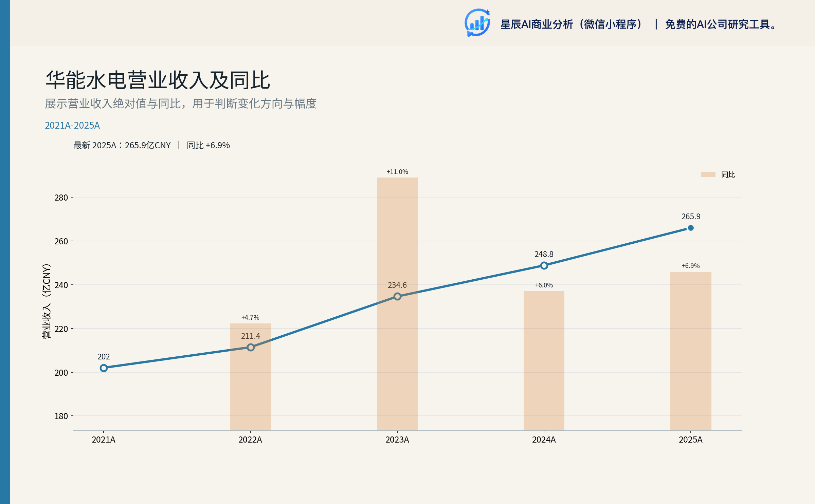Click the 免费的AI公司研究工具 tagline
Image resolution: width=815 pixels, height=504 pixels.
pos(721,24)
